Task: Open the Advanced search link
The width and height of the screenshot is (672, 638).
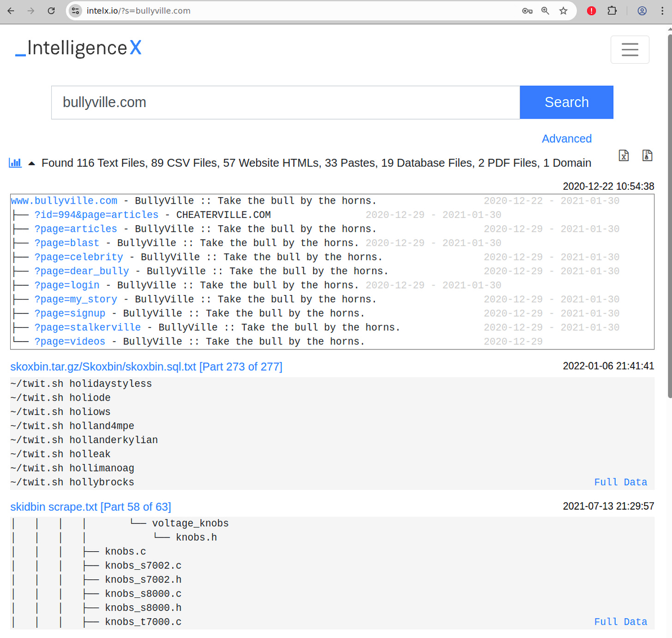Action: tap(566, 138)
